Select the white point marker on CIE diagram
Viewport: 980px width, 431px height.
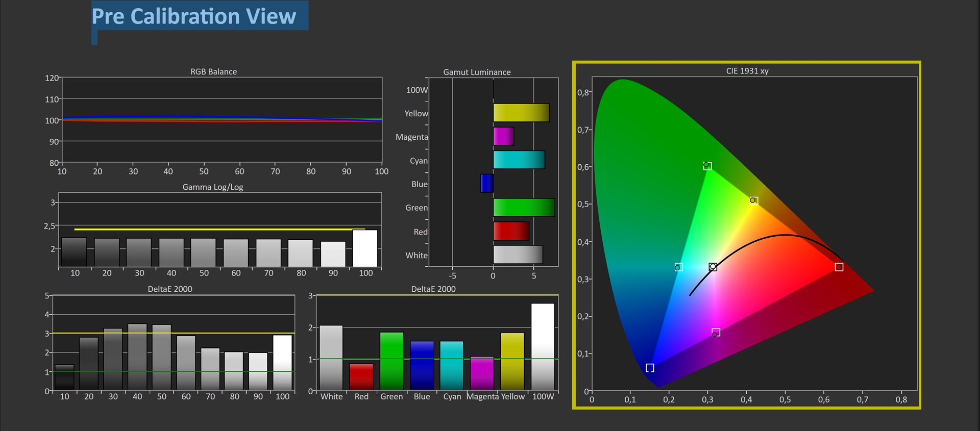(713, 267)
